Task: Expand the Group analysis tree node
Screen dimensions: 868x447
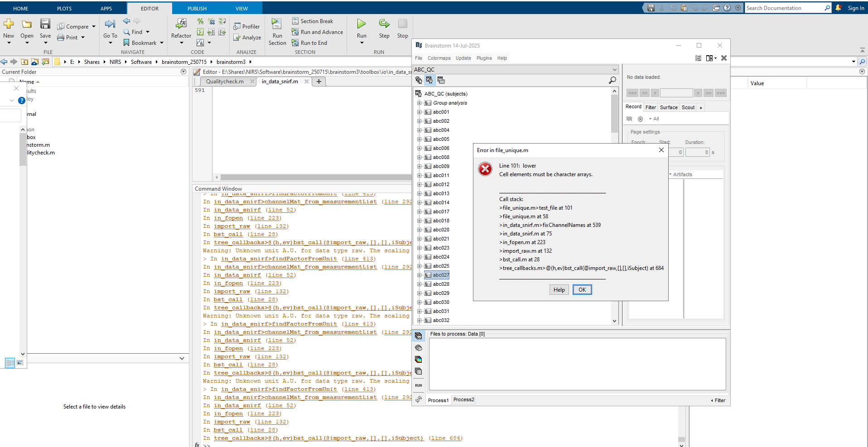Action: point(420,103)
